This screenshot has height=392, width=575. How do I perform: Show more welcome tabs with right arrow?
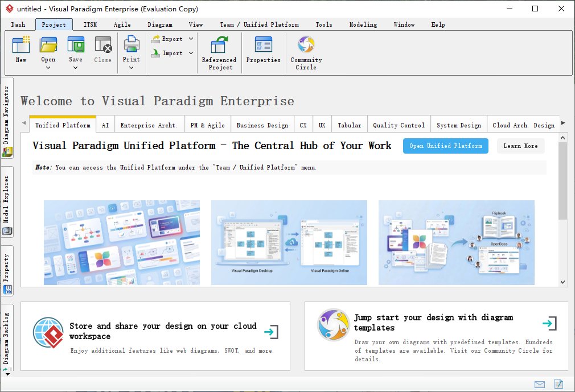click(x=563, y=123)
